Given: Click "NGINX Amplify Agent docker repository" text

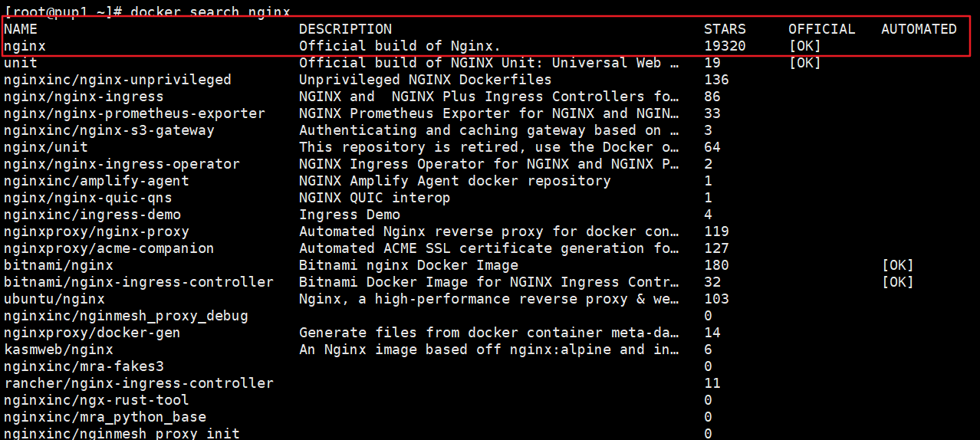Looking at the screenshot, I should (x=455, y=181).
